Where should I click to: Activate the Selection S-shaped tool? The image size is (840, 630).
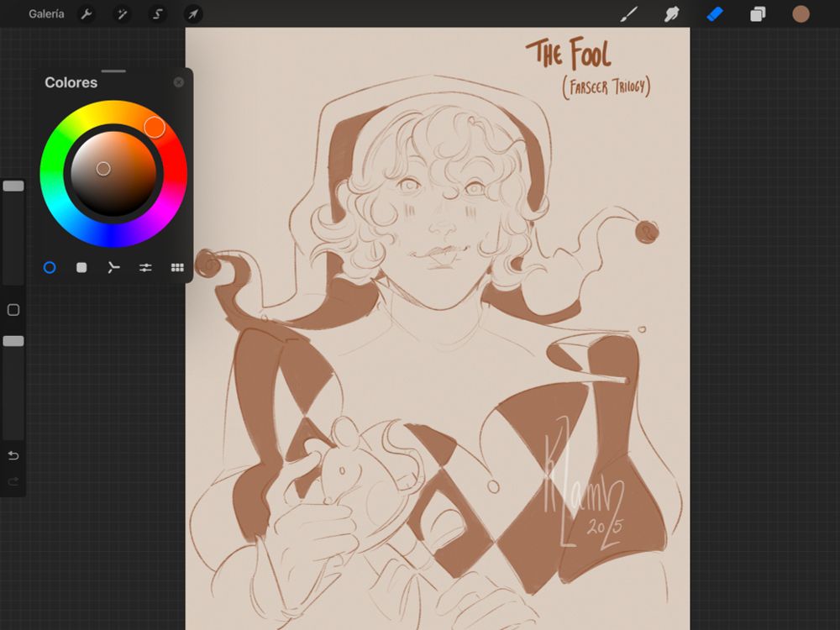(158, 14)
